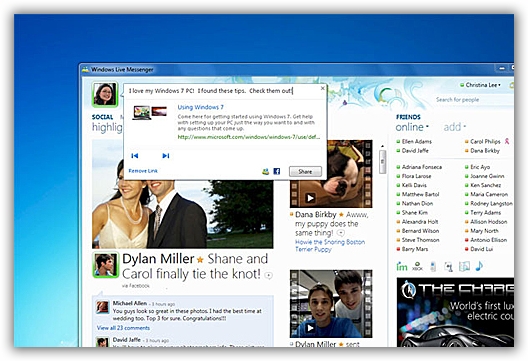The width and height of the screenshot is (528, 361).
Task: Click the Xbox icon
Action: [418, 267]
